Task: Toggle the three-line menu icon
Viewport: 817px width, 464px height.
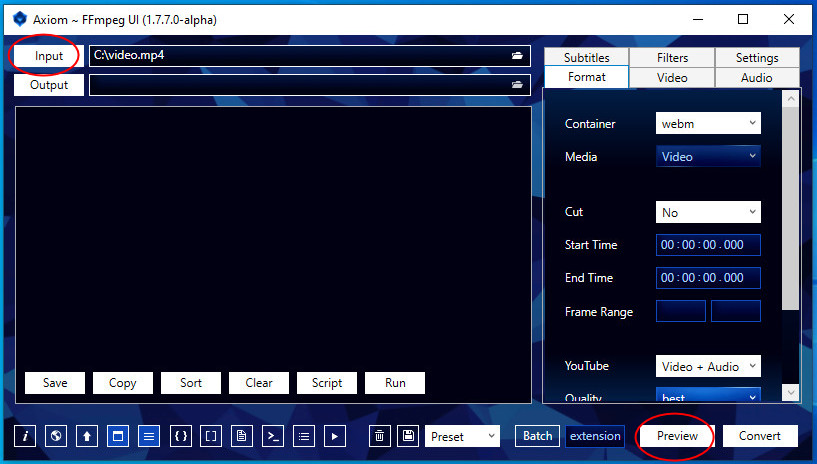Action: pyautogui.click(x=149, y=436)
